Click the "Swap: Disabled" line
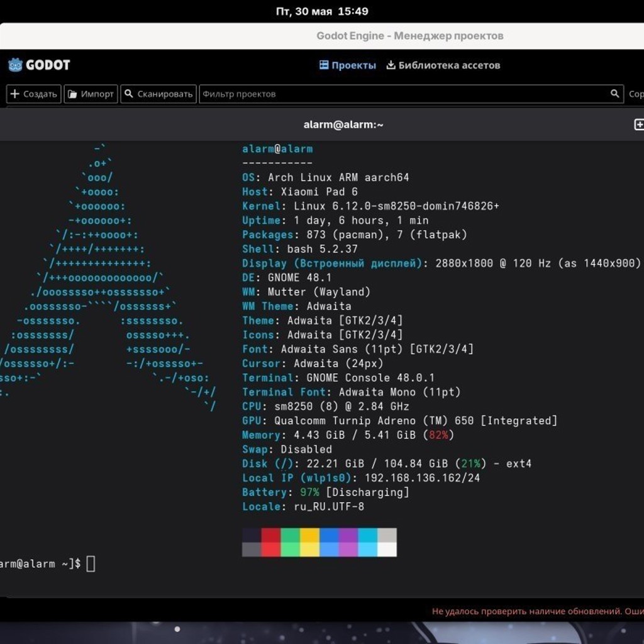This screenshot has width=644, height=644. 287,449
